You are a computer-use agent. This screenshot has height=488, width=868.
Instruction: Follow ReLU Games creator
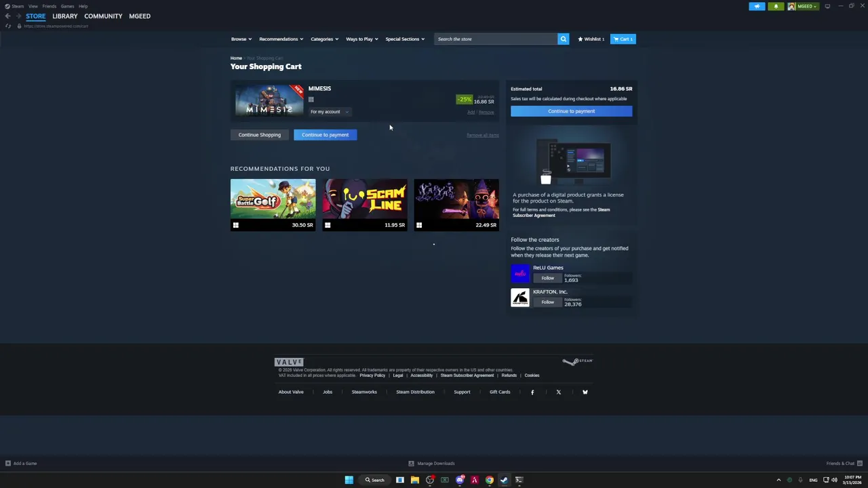pos(547,279)
